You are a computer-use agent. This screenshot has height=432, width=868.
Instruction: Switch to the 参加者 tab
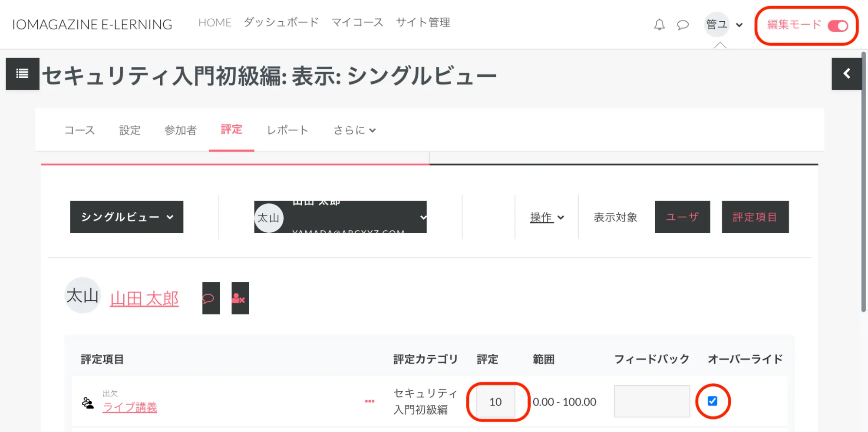pyautogui.click(x=181, y=130)
